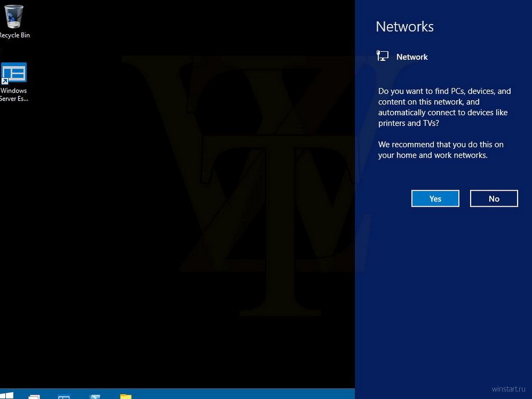Click the "Networks" panel heading
Image resolution: width=532 pixels, height=399 pixels.
[404, 27]
